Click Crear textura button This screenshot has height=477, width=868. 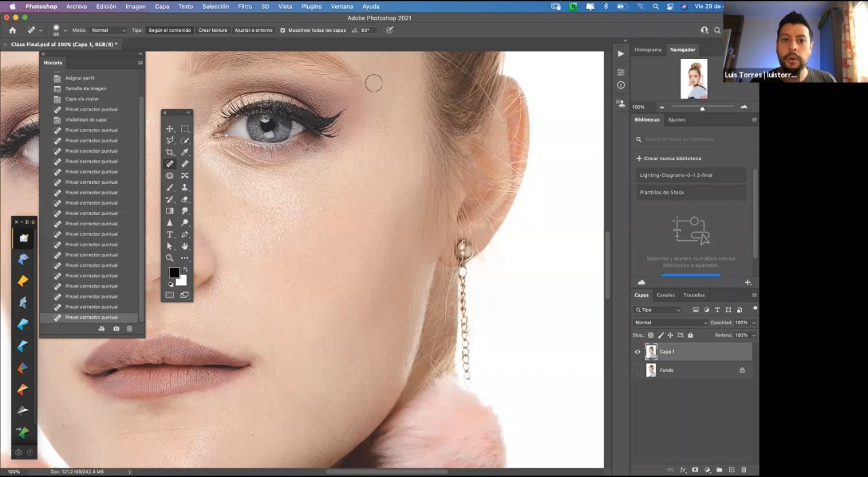213,31
